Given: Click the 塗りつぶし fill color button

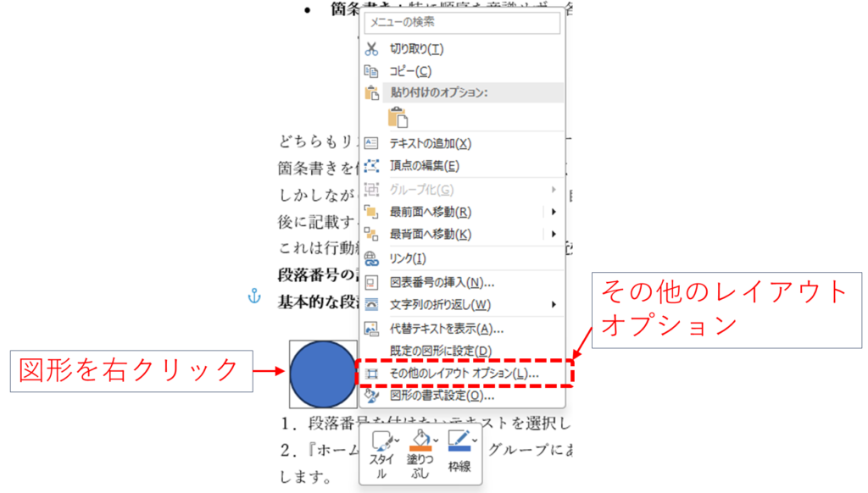Looking at the screenshot, I should 421,452.
